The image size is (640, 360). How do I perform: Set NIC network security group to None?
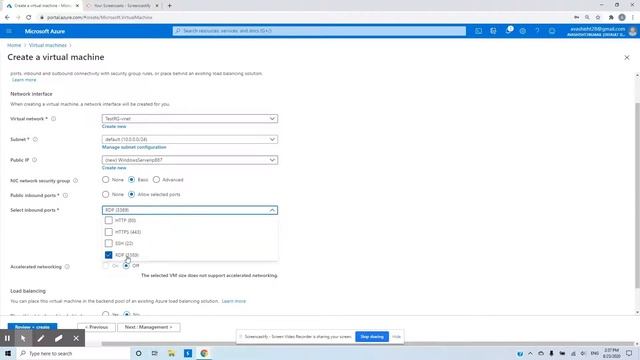(x=106, y=180)
